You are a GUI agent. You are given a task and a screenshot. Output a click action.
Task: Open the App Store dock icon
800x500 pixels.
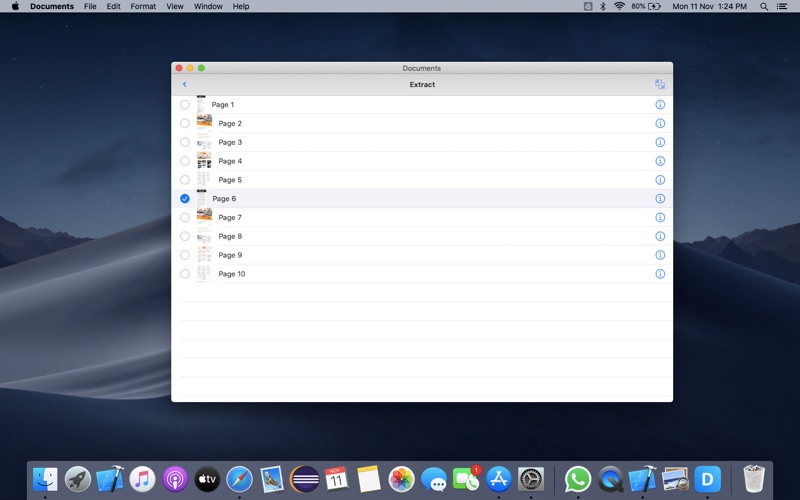498,479
